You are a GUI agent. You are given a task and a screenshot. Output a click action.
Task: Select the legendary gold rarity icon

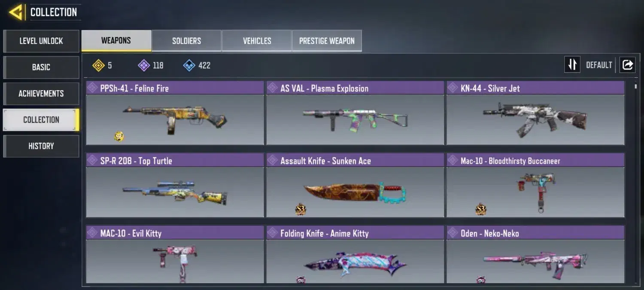[99, 65]
